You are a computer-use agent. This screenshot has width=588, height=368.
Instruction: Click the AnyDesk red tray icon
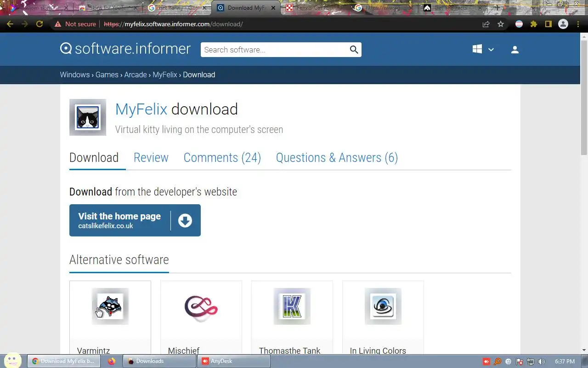tap(486, 362)
